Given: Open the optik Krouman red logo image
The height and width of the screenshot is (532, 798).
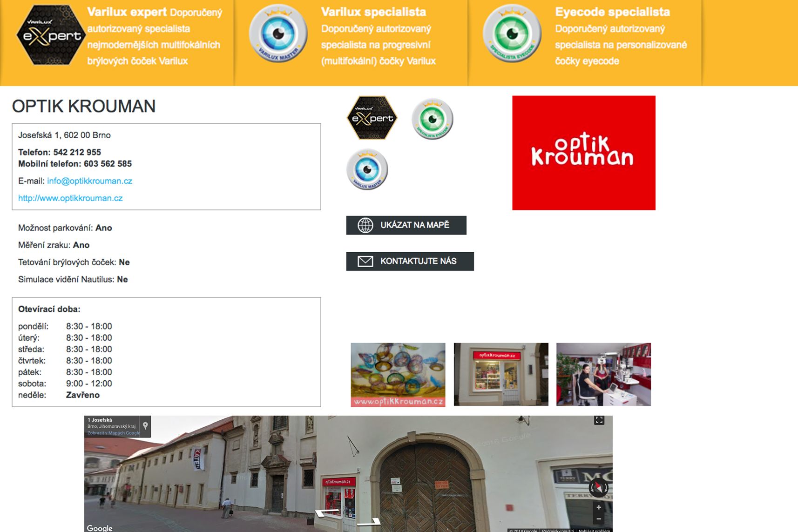Looking at the screenshot, I should pyautogui.click(x=584, y=153).
